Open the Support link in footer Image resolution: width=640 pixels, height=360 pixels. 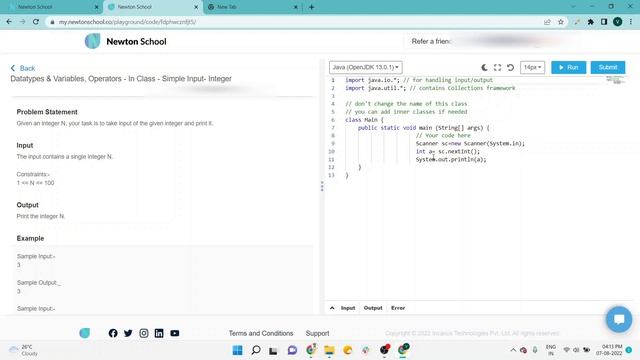(x=318, y=333)
